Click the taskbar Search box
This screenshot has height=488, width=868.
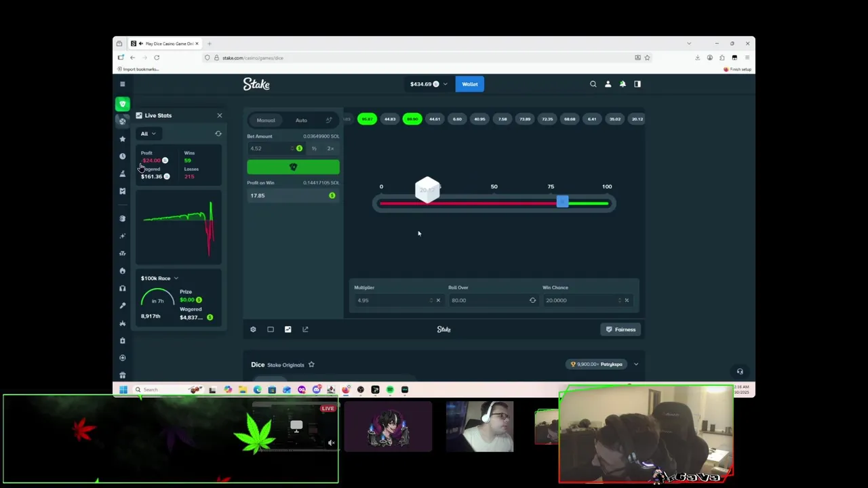pos(168,390)
